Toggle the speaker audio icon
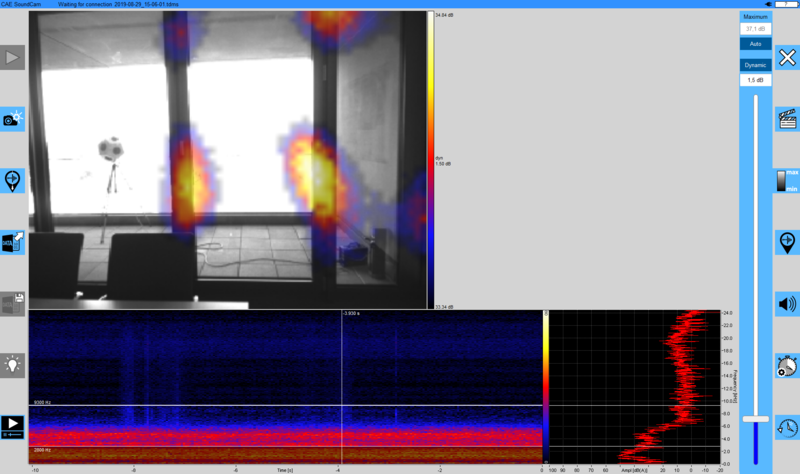This screenshot has width=800, height=474. (x=787, y=304)
